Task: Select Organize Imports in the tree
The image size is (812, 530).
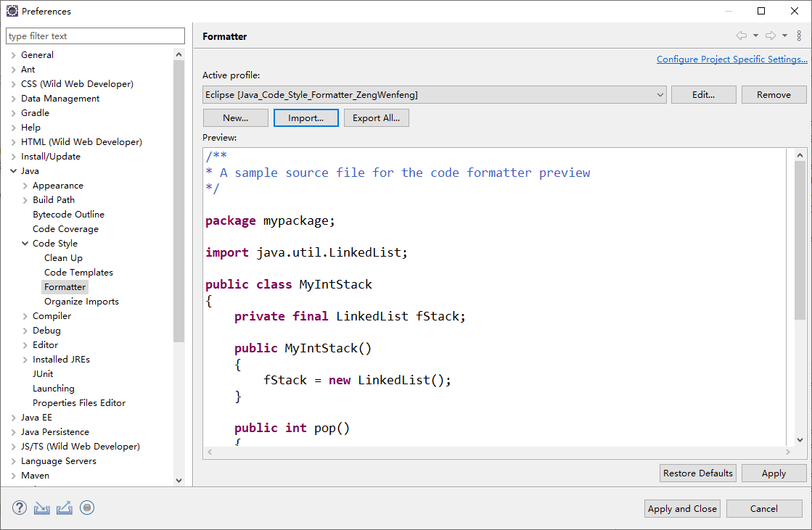Action: (81, 301)
